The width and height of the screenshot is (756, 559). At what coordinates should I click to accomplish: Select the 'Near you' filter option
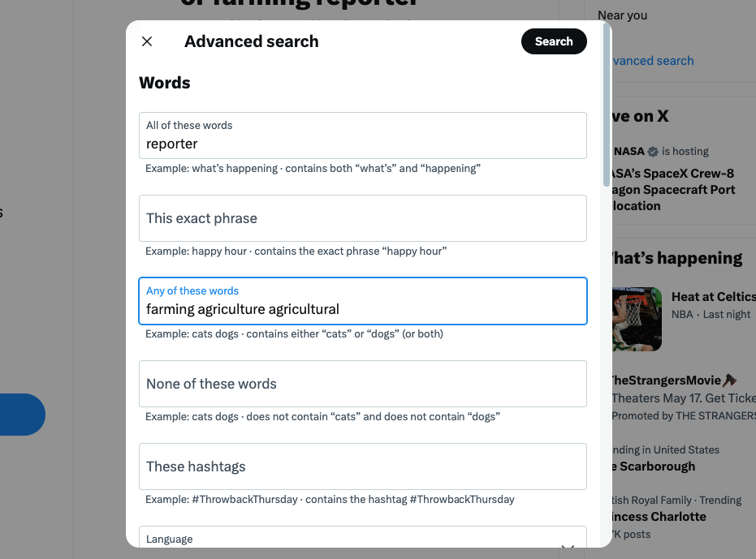(x=623, y=15)
